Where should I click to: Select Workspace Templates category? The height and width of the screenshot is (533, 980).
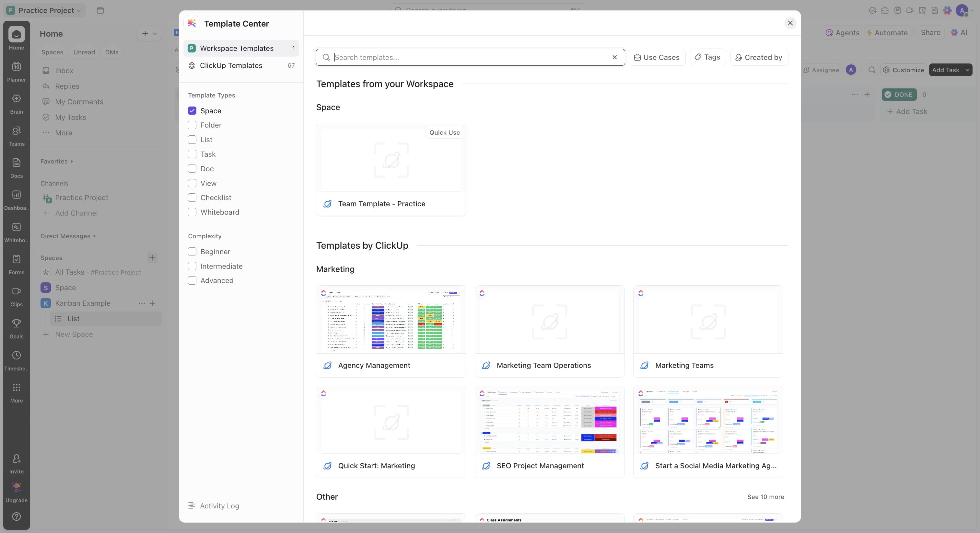pos(241,48)
